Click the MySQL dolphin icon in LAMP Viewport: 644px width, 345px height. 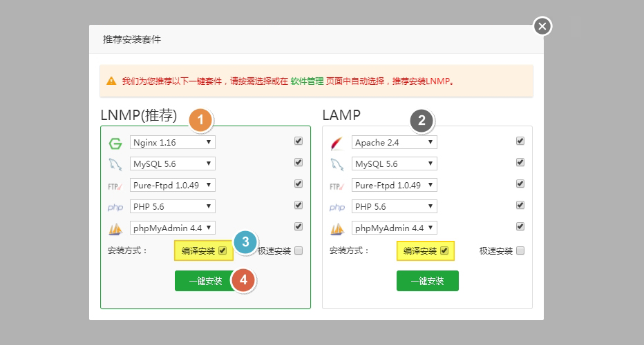tap(337, 164)
